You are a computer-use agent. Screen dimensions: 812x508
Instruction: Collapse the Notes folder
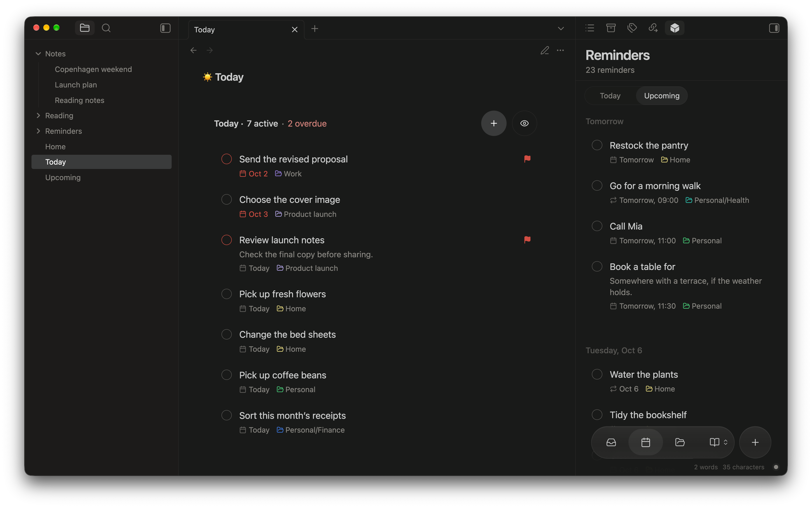point(38,54)
